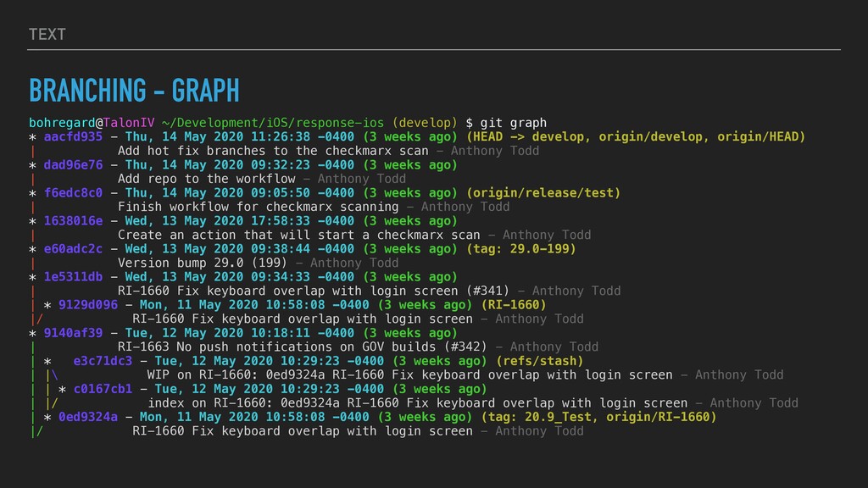This screenshot has width=868, height=488.
Task: Click the git graph command text
Action: (x=514, y=123)
